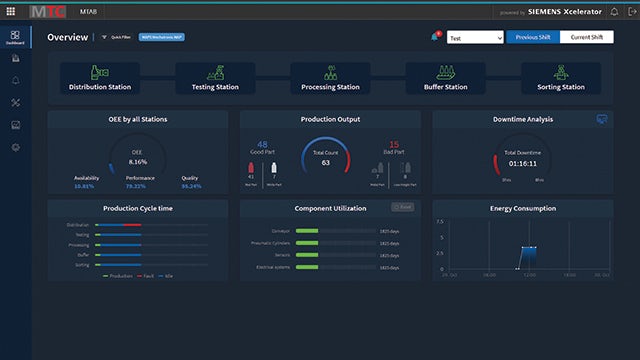Click the Electrical systems utilization bar
This screenshot has height=360, width=640.
coord(336,267)
